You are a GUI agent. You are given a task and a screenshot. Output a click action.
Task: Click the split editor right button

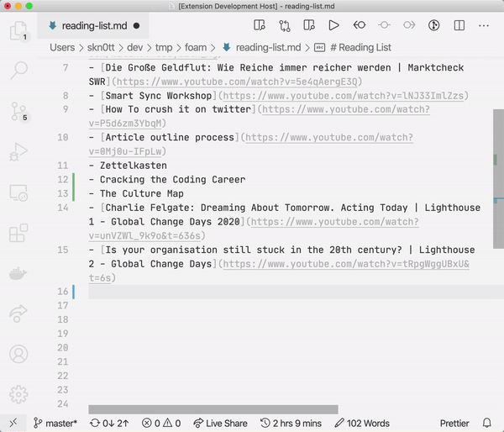(x=459, y=26)
